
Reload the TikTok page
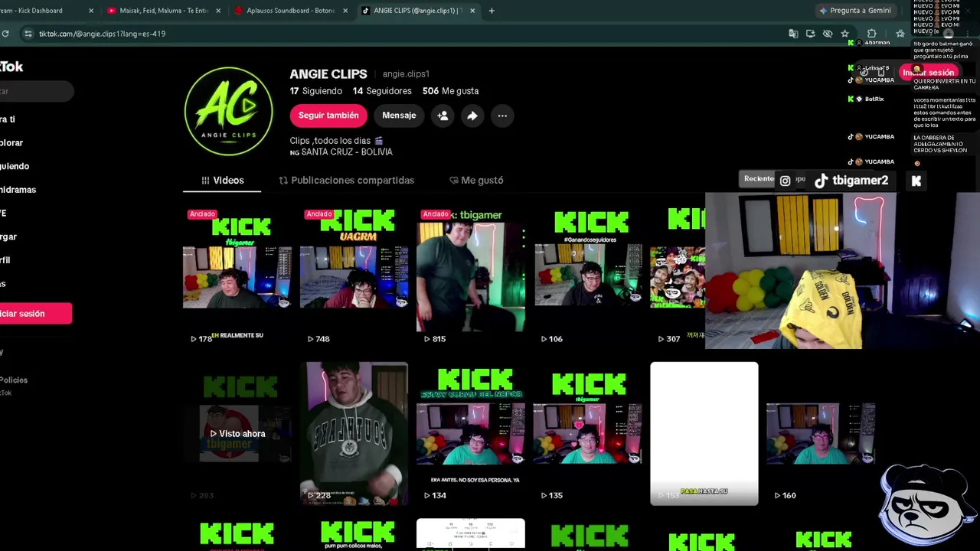pyautogui.click(x=5, y=34)
